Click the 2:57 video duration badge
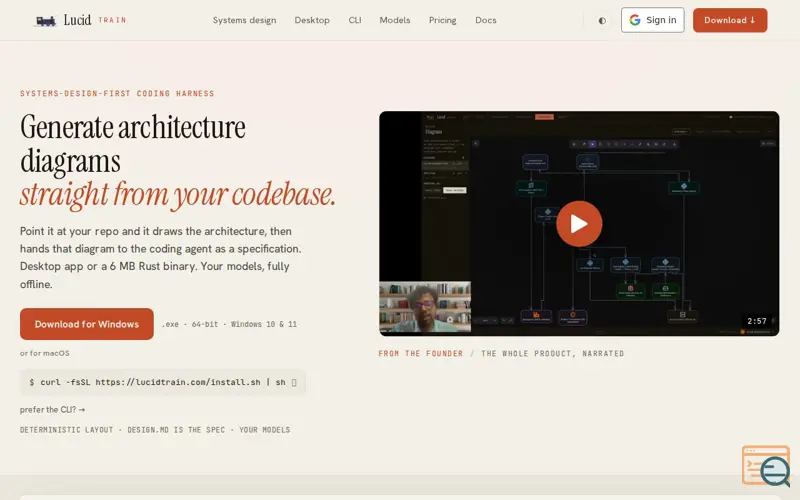 click(x=757, y=321)
